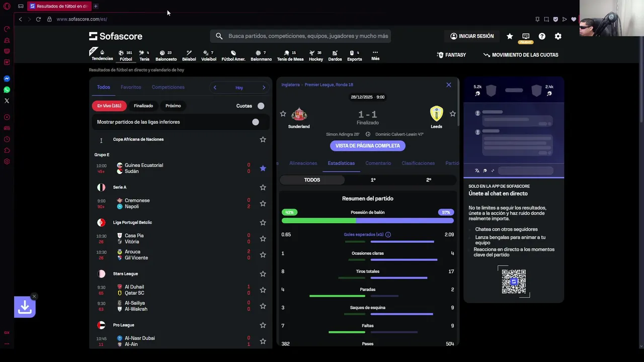
Task: Select Próximo filter
Action: 173,106
